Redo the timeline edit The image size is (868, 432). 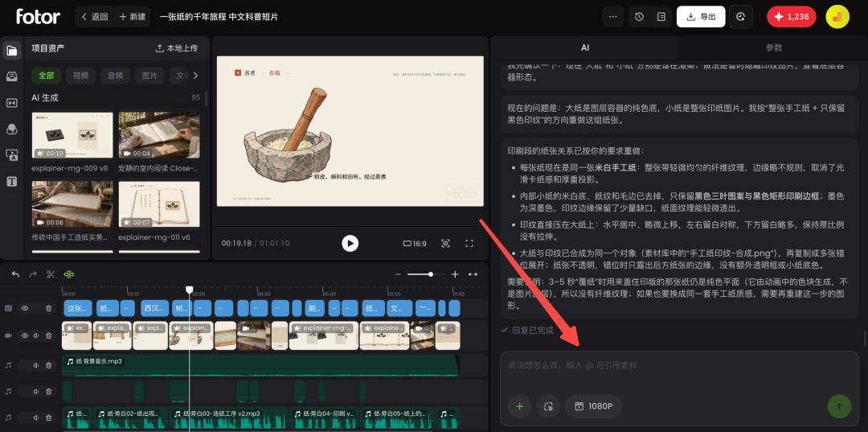click(x=33, y=274)
